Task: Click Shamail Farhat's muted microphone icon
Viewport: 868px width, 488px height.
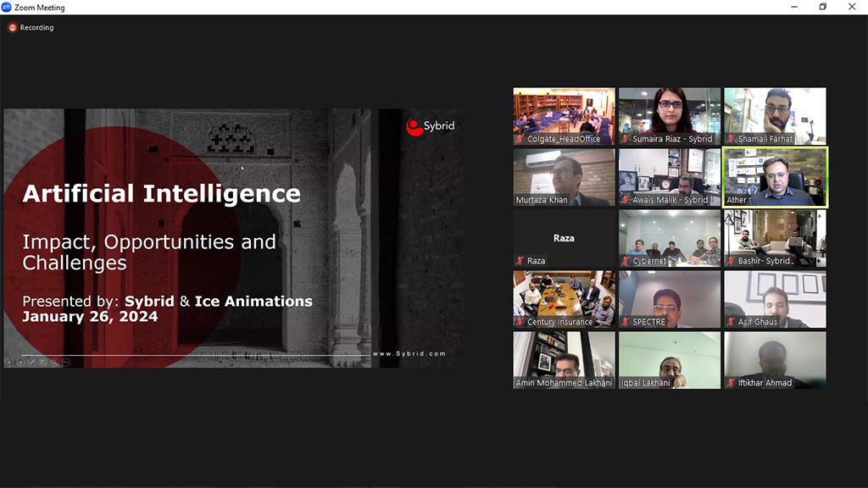Action: [731, 139]
